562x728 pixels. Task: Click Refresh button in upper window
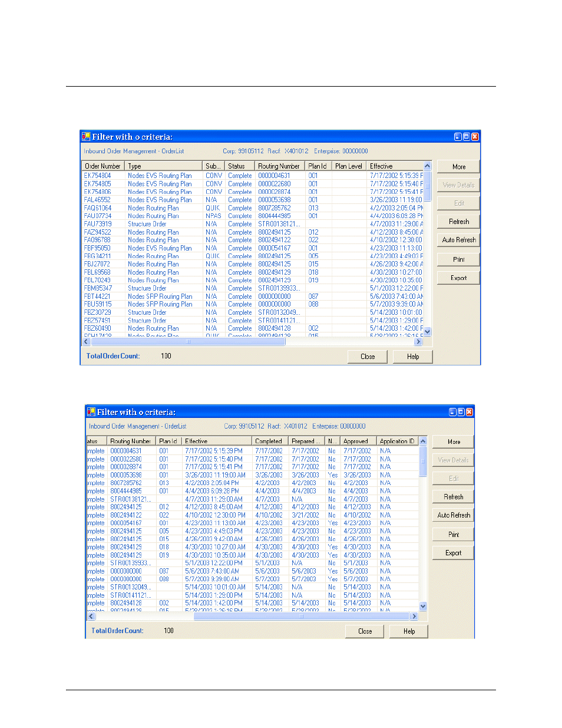[x=458, y=222]
